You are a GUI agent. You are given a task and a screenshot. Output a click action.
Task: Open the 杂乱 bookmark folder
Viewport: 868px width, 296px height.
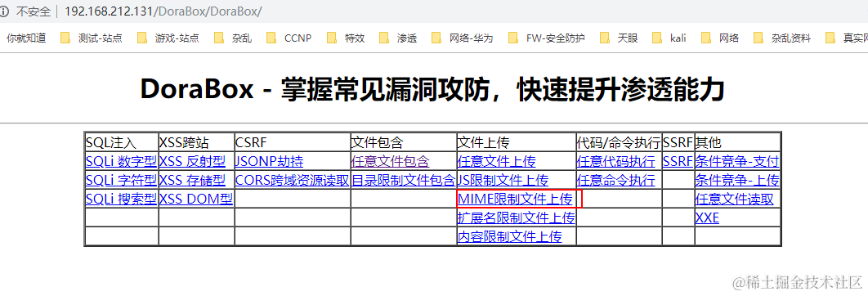click(x=233, y=38)
